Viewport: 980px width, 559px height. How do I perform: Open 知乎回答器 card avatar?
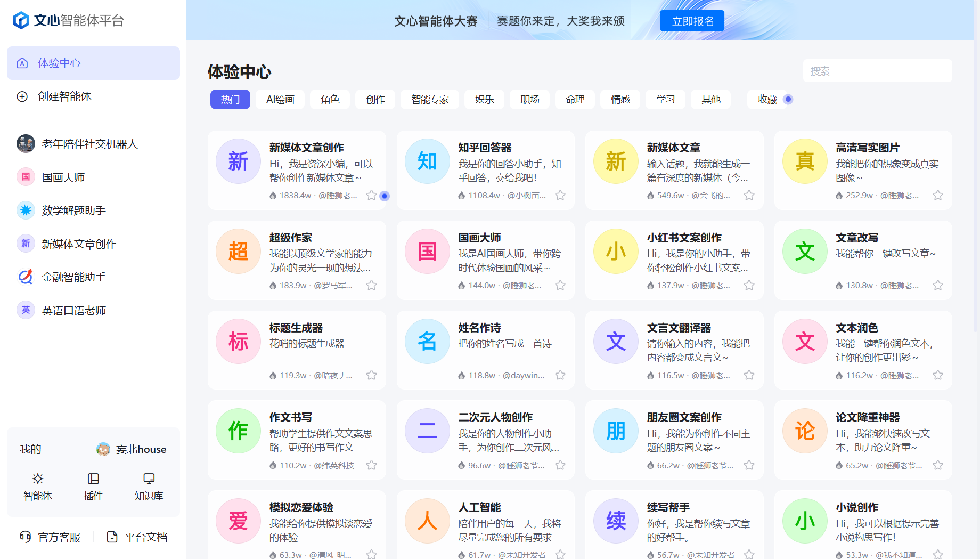tap(427, 161)
